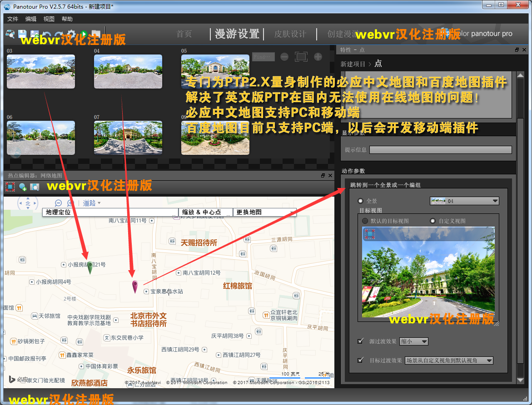Click the properties scrollbar up arrow
532x405 pixels.
(520, 75)
